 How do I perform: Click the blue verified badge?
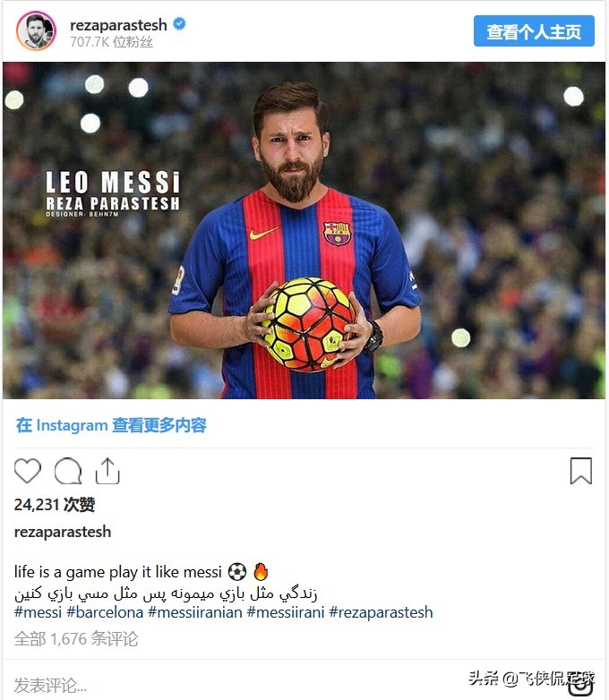click(x=180, y=23)
